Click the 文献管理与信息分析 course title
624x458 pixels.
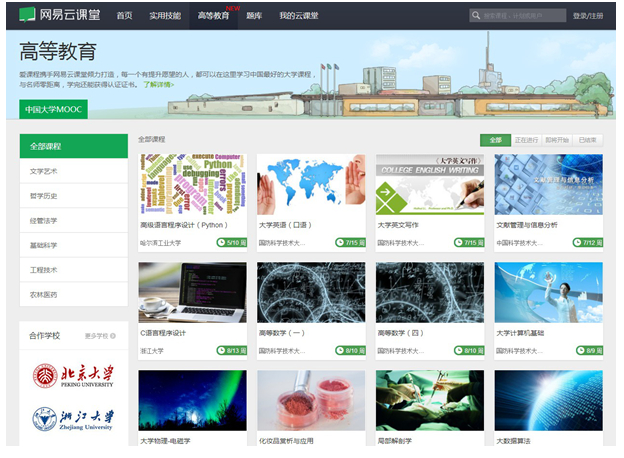(x=527, y=225)
